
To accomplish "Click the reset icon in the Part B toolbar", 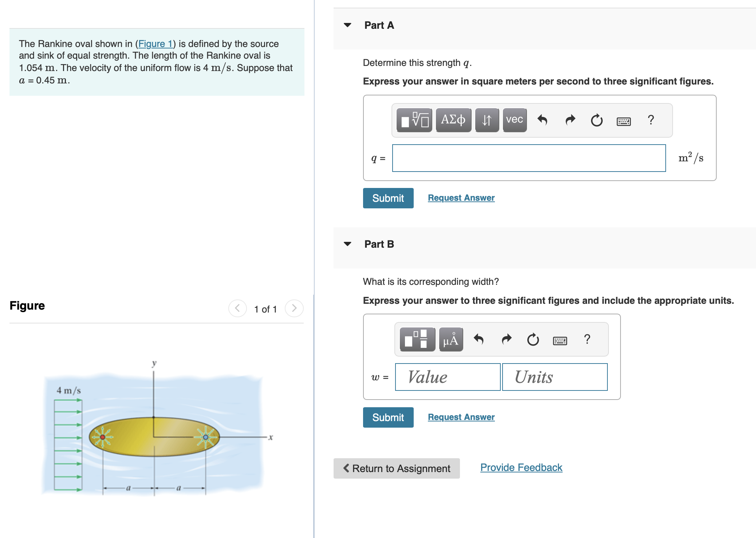I will [532, 339].
